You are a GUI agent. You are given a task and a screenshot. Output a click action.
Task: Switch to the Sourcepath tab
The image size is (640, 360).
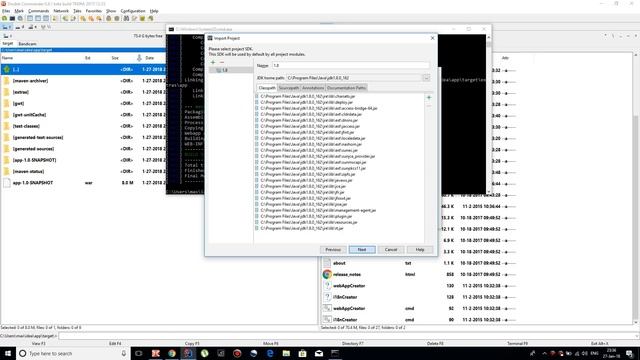tap(289, 88)
